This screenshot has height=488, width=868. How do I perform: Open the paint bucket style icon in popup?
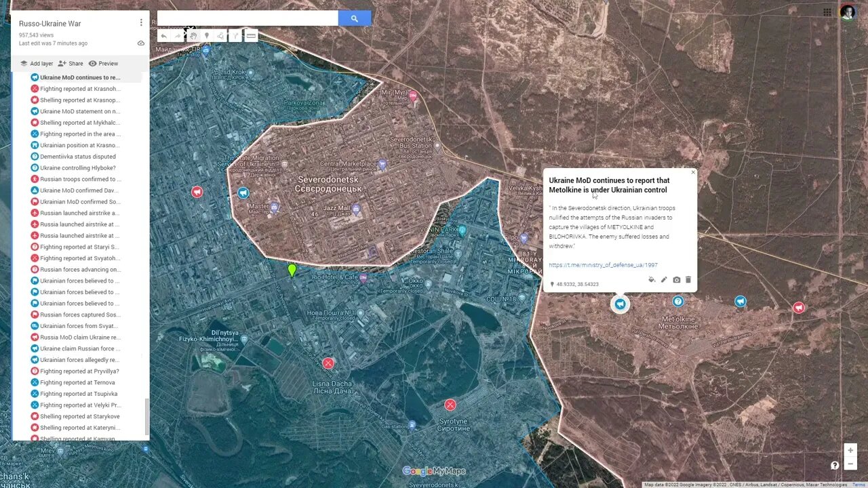point(652,279)
